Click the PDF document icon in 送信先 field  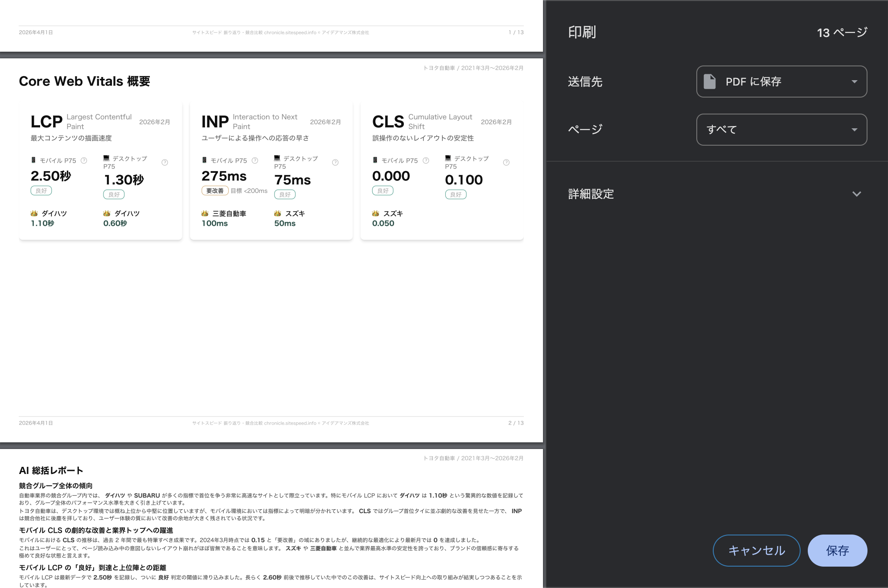[x=709, y=82]
